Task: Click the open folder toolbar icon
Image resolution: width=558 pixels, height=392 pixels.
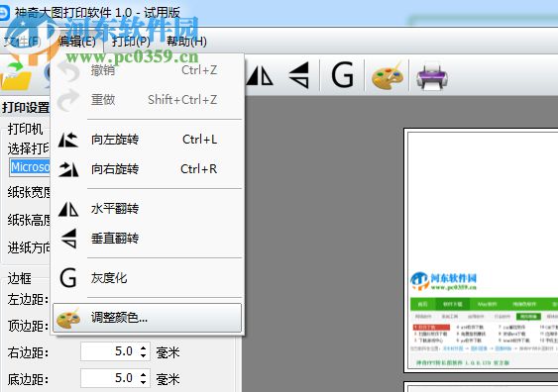Action: click(x=16, y=76)
